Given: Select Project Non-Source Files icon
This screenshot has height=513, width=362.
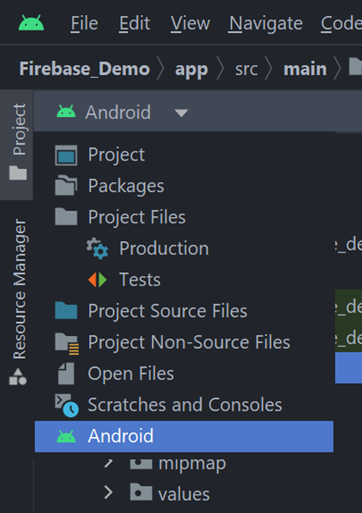Looking at the screenshot, I should pos(67,344).
